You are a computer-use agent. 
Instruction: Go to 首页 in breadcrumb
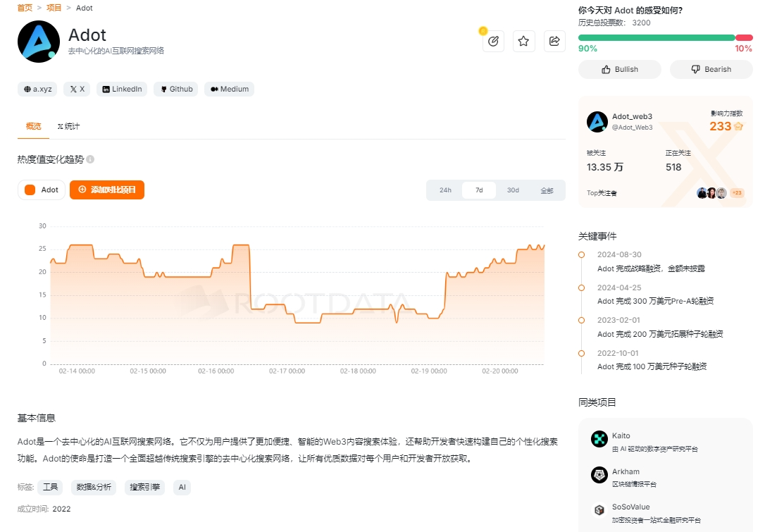point(25,8)
